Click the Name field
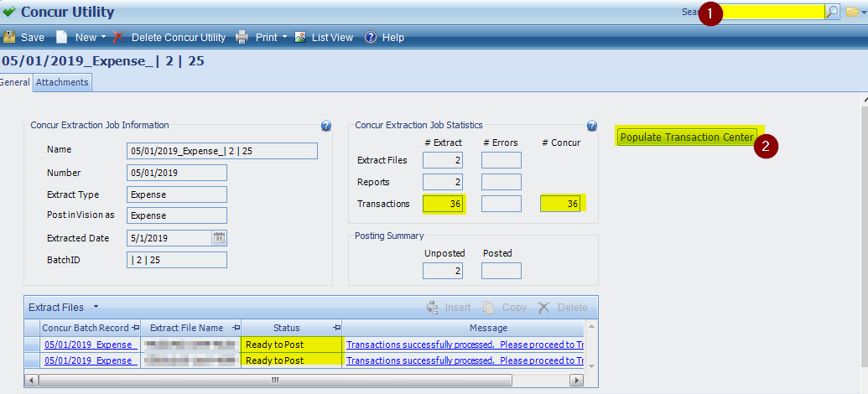Screen dimensions: 868x394 tap(222, 151)
